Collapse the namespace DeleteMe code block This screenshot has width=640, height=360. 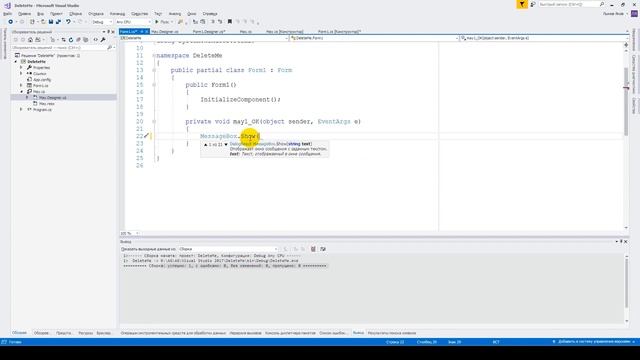(154, 56)
